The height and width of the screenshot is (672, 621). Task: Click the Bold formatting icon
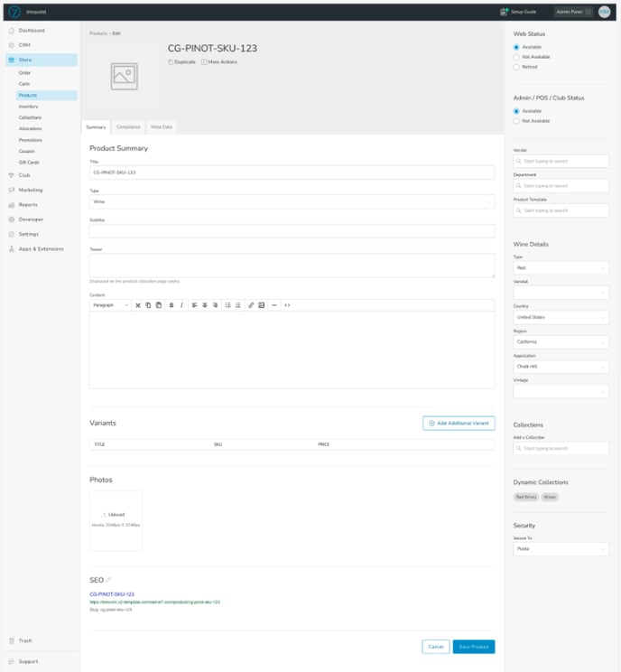tap(171, 305)
